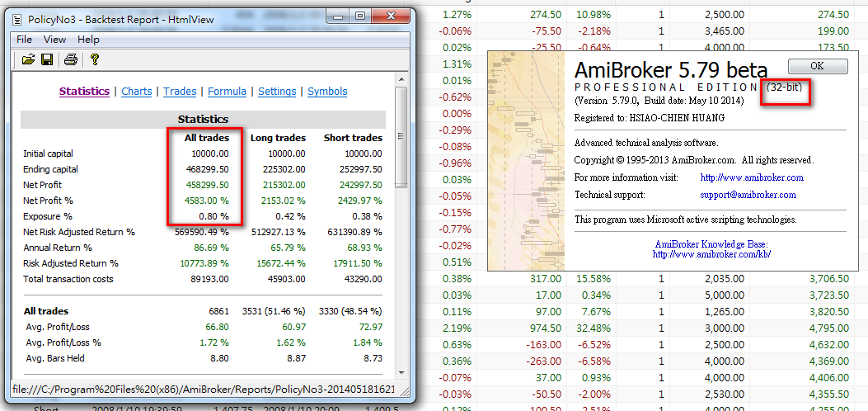The width and height of the screenshot is (868, 411).
Task: Click the Short trades column header
Action: pos(353,137)
